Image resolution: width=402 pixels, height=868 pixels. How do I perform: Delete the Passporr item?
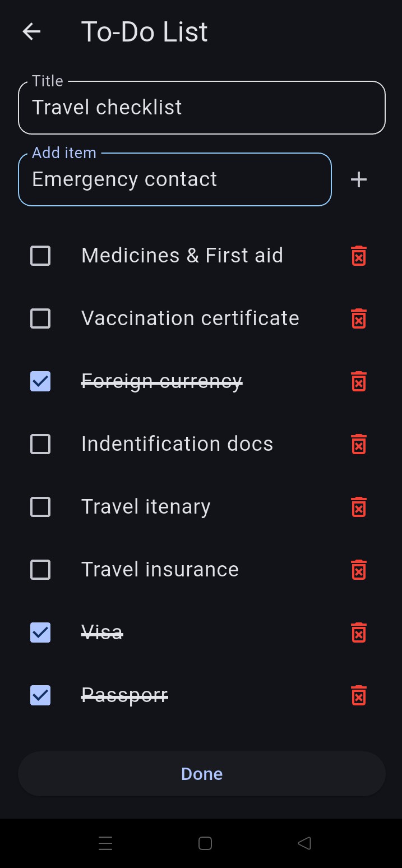pos(359,696)
